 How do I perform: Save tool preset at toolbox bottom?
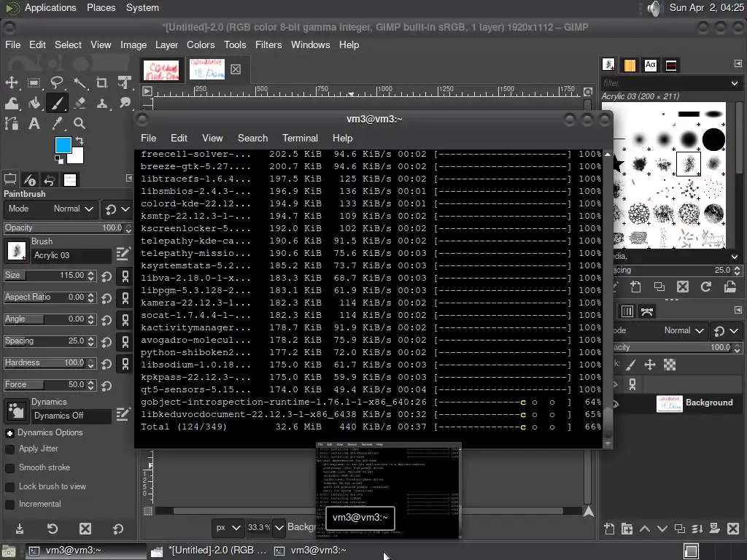point(20,529)
